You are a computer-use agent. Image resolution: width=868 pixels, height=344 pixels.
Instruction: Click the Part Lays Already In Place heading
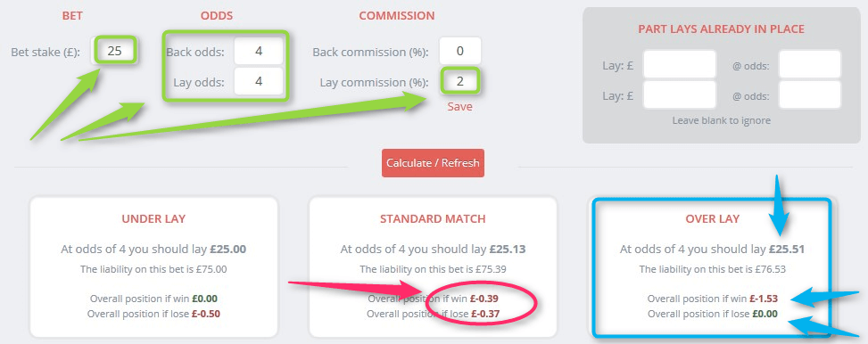coord(721,29)
